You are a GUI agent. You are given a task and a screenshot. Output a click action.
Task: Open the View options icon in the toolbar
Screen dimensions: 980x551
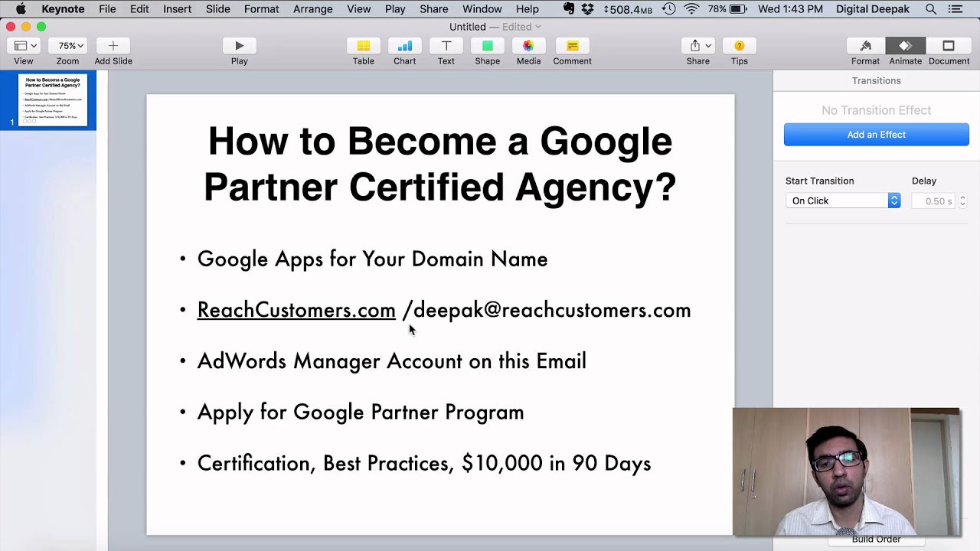pos(24,46)
